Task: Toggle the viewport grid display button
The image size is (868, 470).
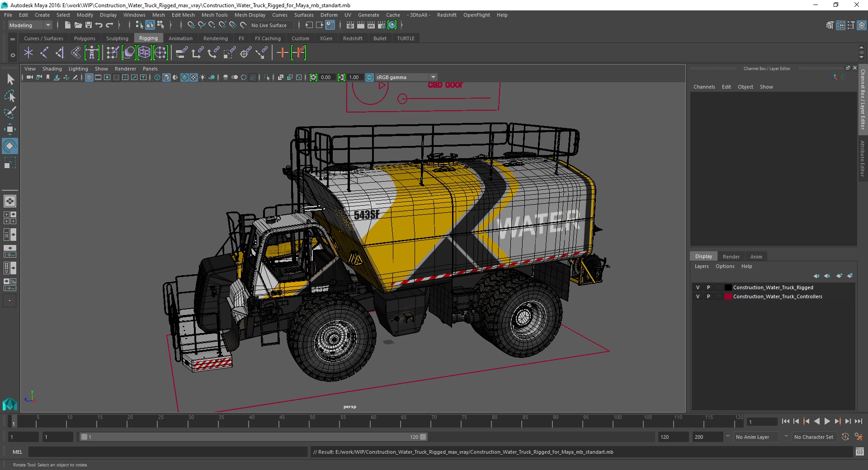Action: (89, 77)
